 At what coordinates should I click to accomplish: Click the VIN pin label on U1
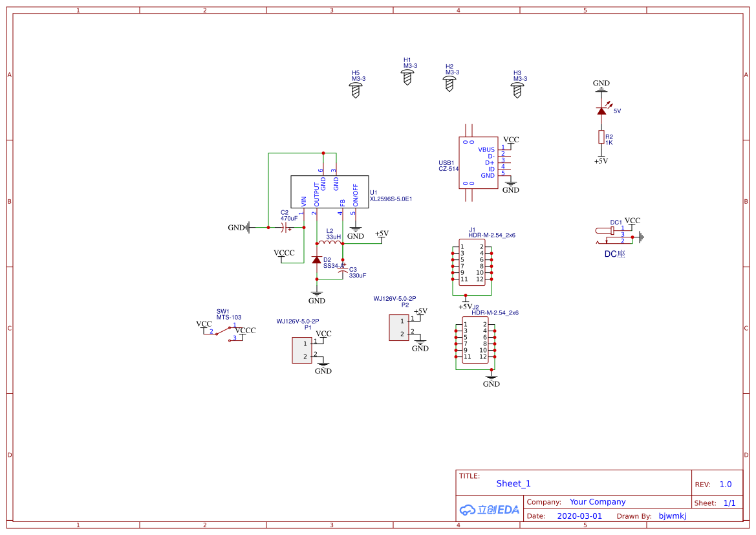pos(304,202)
